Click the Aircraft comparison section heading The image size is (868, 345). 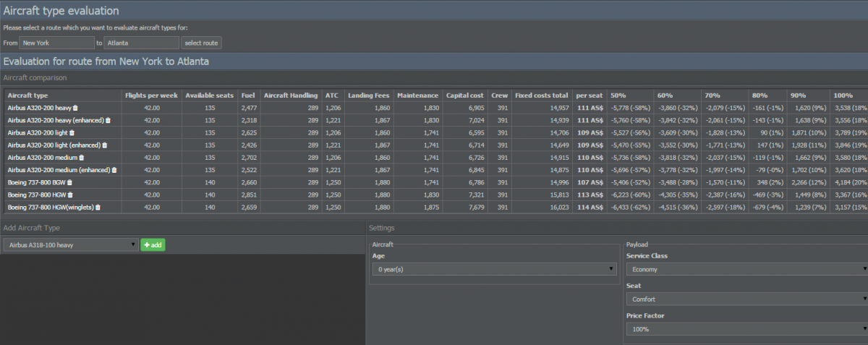point(35,77)
